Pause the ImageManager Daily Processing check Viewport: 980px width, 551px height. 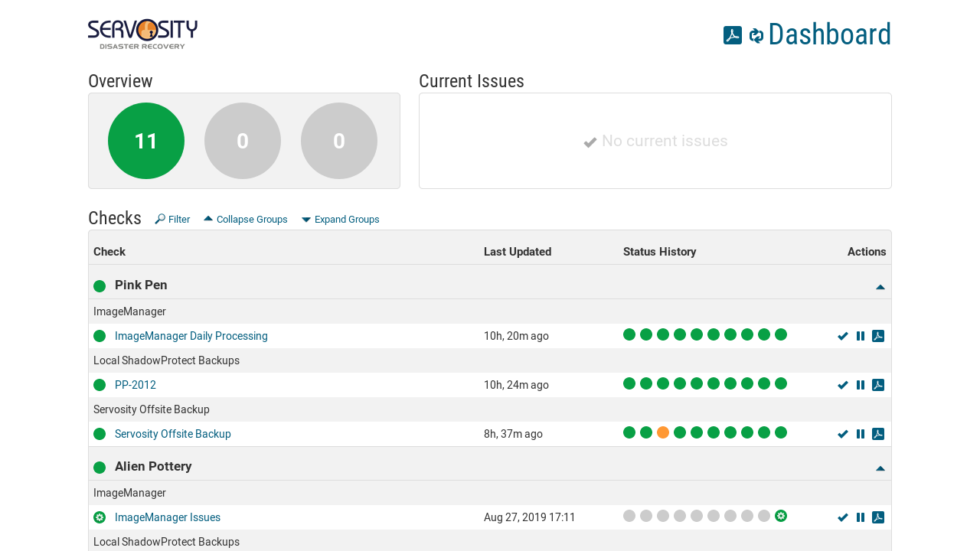(x=861, y=336)
